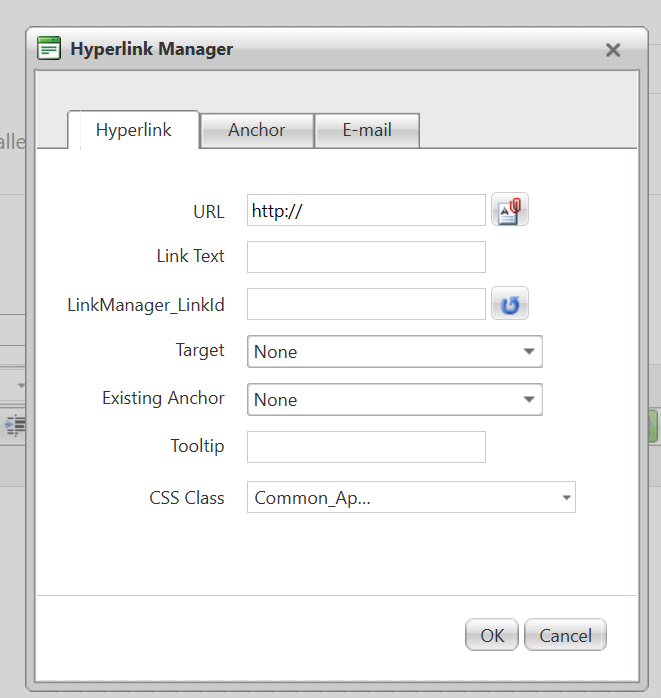Focus the URL text field
The height and width of the screenshot is (698, 661).
click(366, 211)
